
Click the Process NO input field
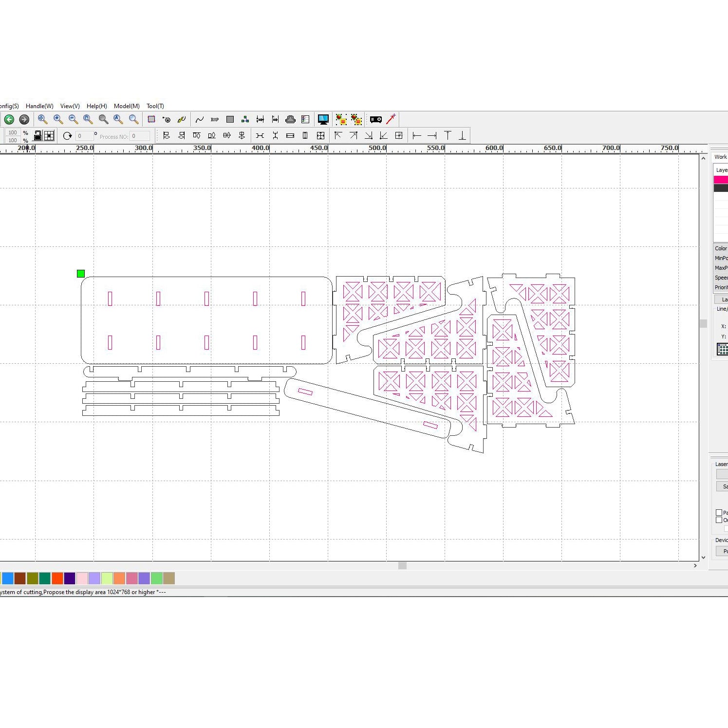(140, 136)
